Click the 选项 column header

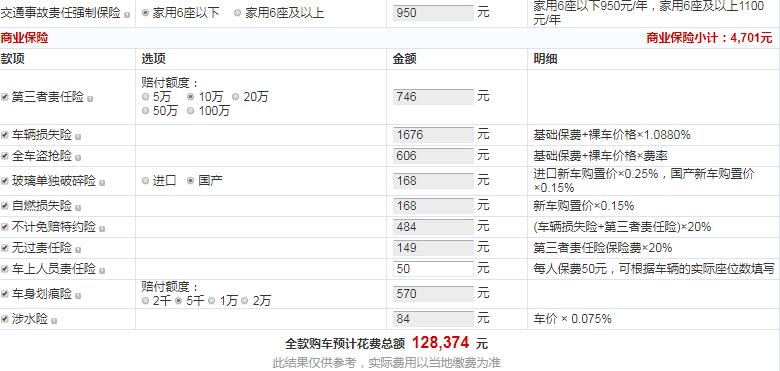[153, 59]
